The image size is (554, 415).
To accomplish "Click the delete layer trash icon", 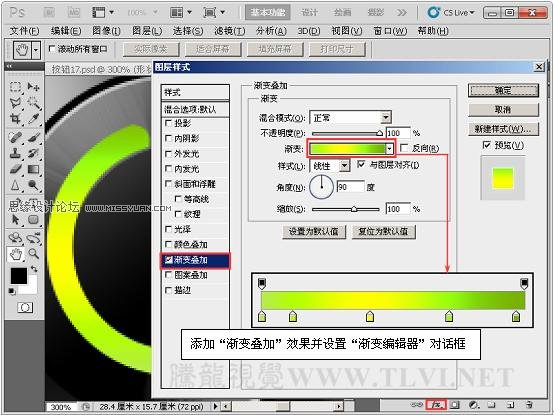I will point(529,405).
